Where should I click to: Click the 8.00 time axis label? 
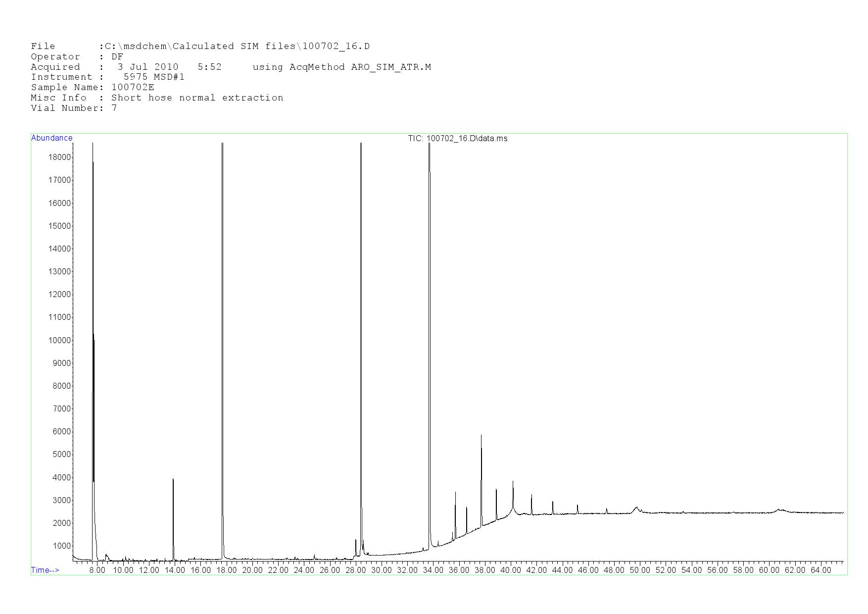click(x=97, y=570)
